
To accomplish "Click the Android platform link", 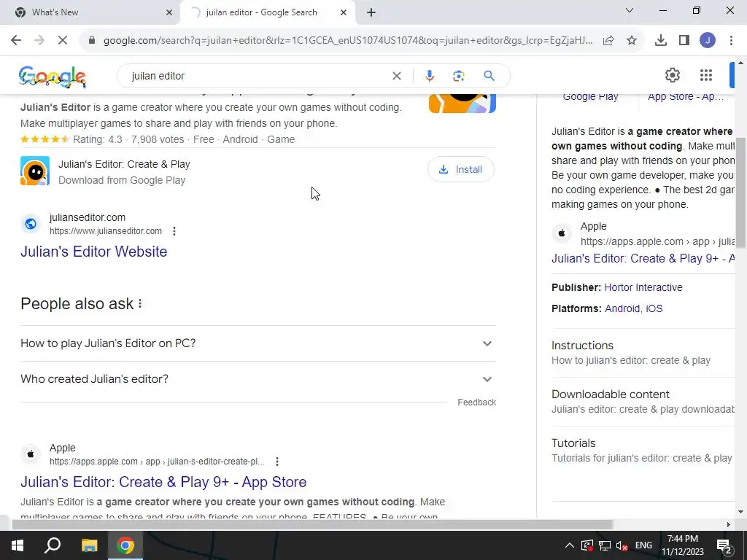I will coord(622,308).
